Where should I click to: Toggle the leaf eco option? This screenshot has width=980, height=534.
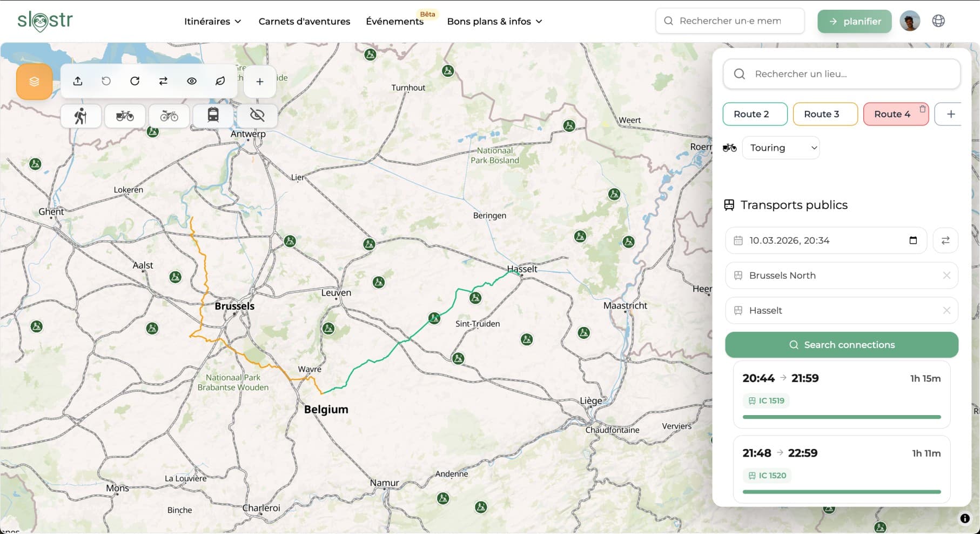[x=219, y=81]
